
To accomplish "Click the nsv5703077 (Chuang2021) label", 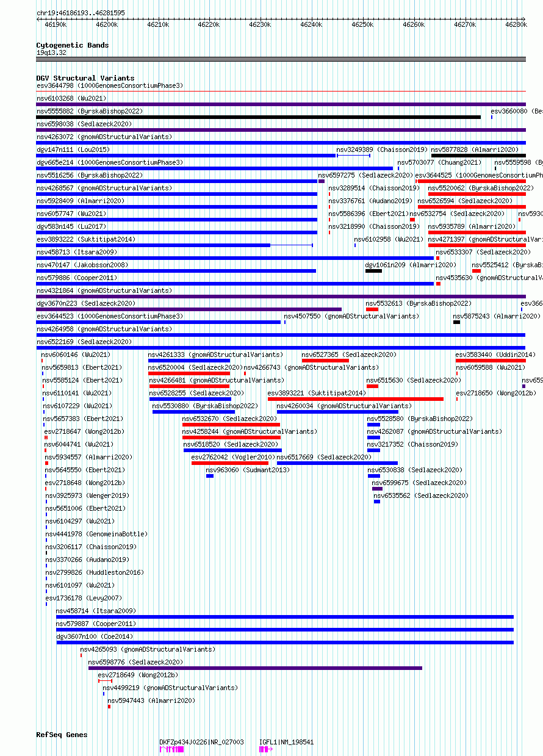I will point(439,162).
